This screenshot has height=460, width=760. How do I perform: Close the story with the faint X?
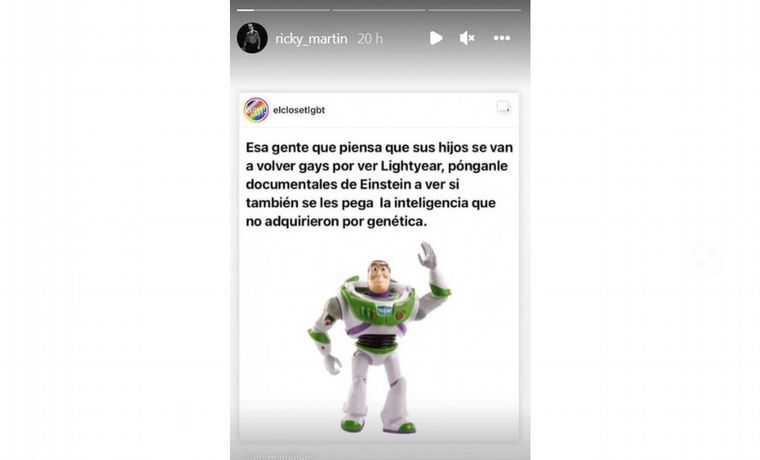[707, 257]
